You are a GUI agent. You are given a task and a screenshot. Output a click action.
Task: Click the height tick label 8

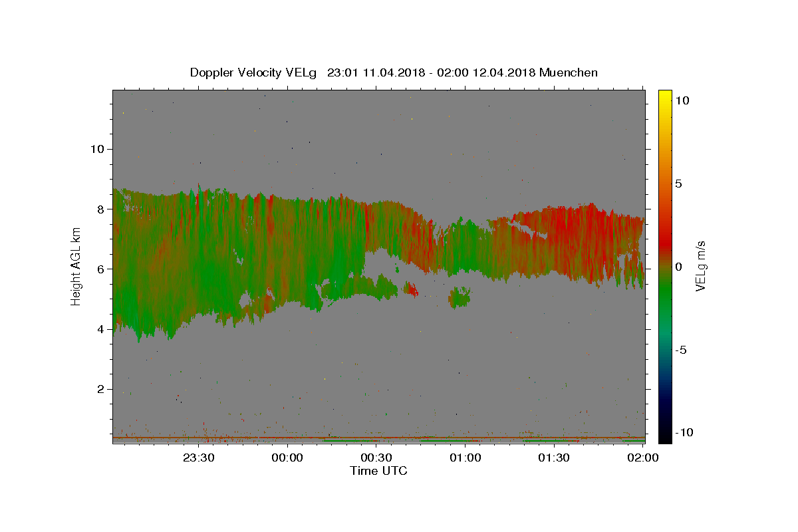click(100, 209)
